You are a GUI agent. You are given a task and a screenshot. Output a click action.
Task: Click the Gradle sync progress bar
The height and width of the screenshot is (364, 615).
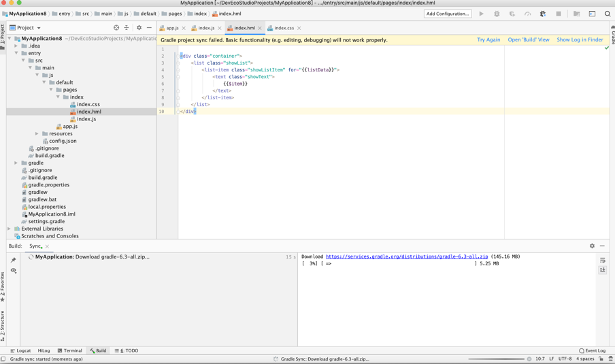coord(496,359)
